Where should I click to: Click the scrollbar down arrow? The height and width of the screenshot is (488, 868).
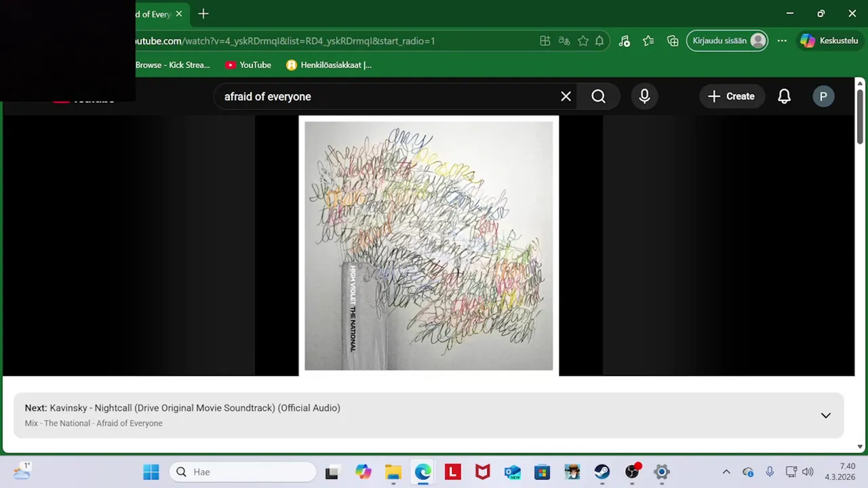pyautogui.click(x=860, y=447)
